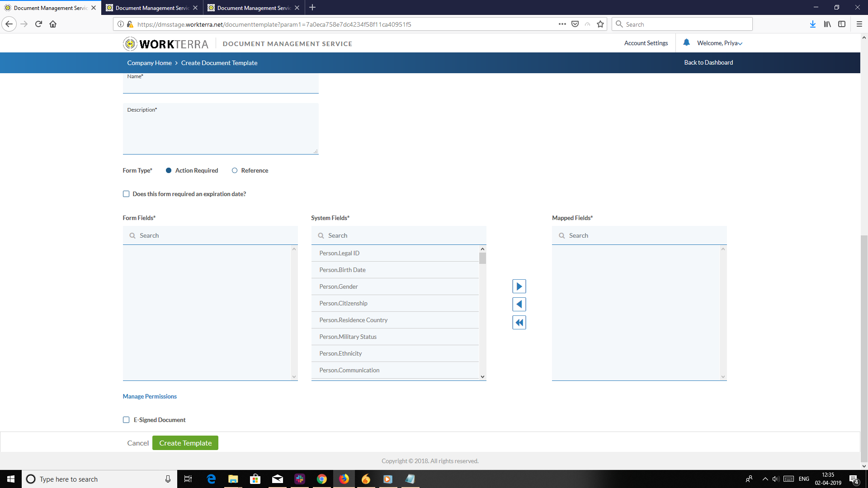Save page to Pocket icon
Image resolution: width=868 pixels, height=488 pixels.
(575, 24)
